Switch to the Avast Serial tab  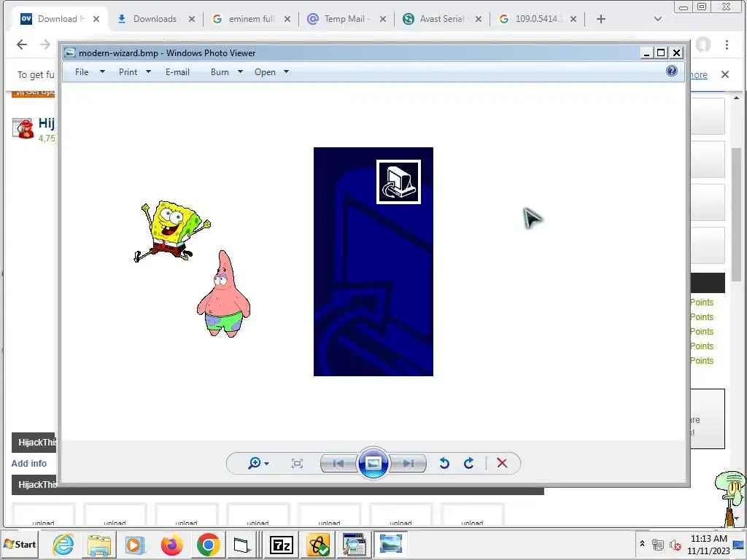441,19
